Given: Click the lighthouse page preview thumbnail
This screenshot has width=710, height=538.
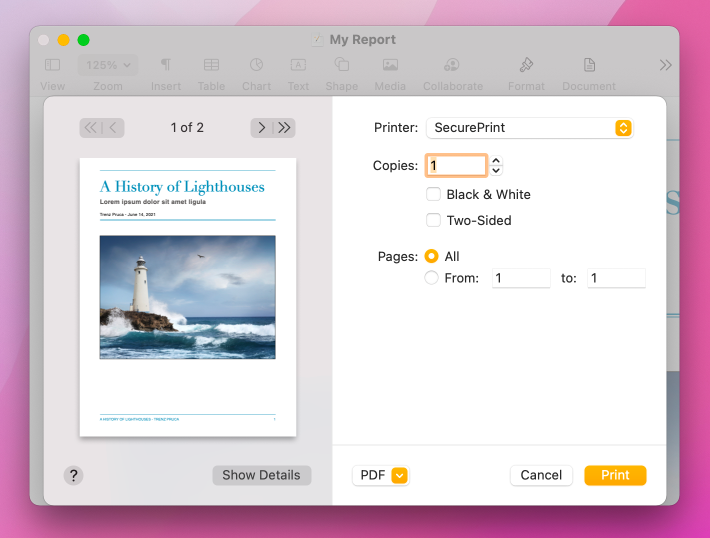Looking at the screenshot, I should pyautogui.click(x=188, y=297).
